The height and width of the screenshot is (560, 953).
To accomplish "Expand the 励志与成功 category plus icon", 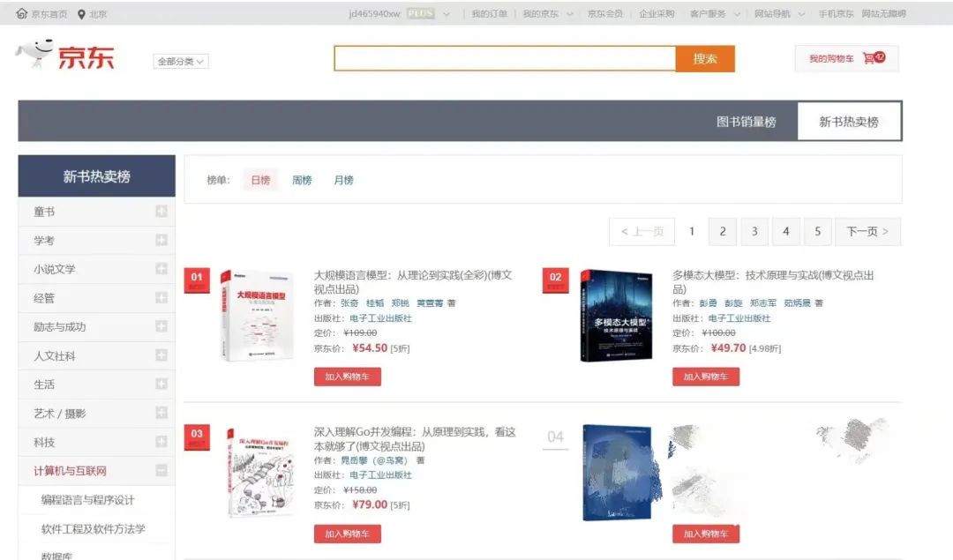I will (x=161, y=326).
